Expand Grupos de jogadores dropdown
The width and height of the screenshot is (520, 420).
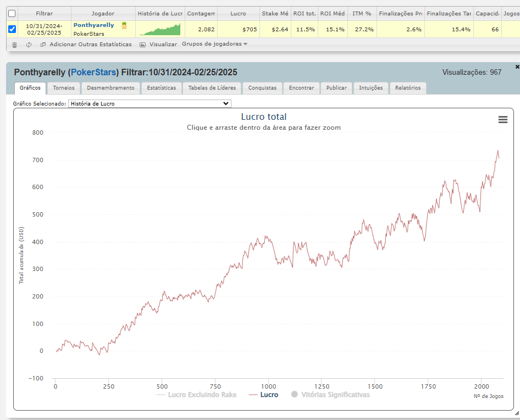(x=214, y=44)
